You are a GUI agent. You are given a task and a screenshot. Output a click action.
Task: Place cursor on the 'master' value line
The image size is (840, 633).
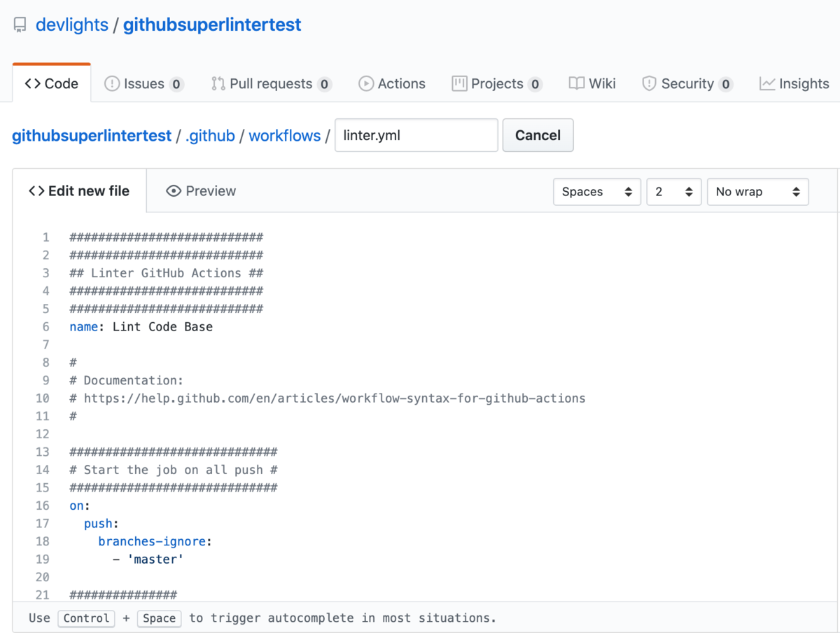tap(148, 559)
